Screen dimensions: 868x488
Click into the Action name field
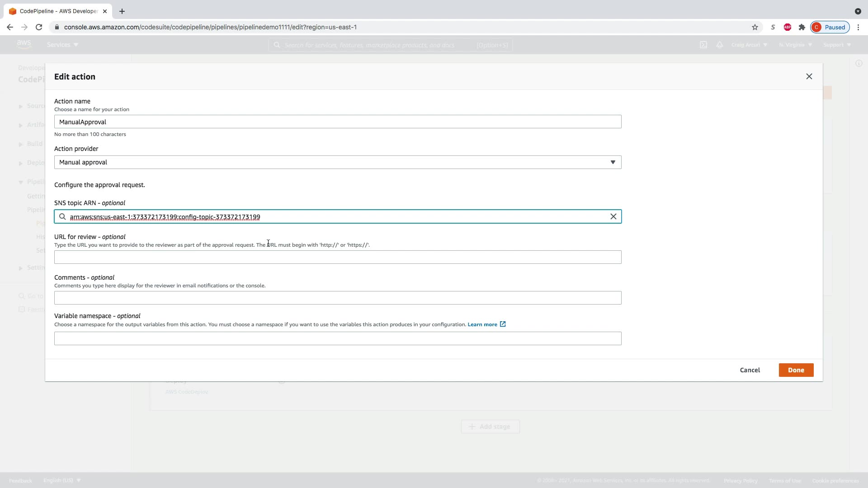(337, 122)
